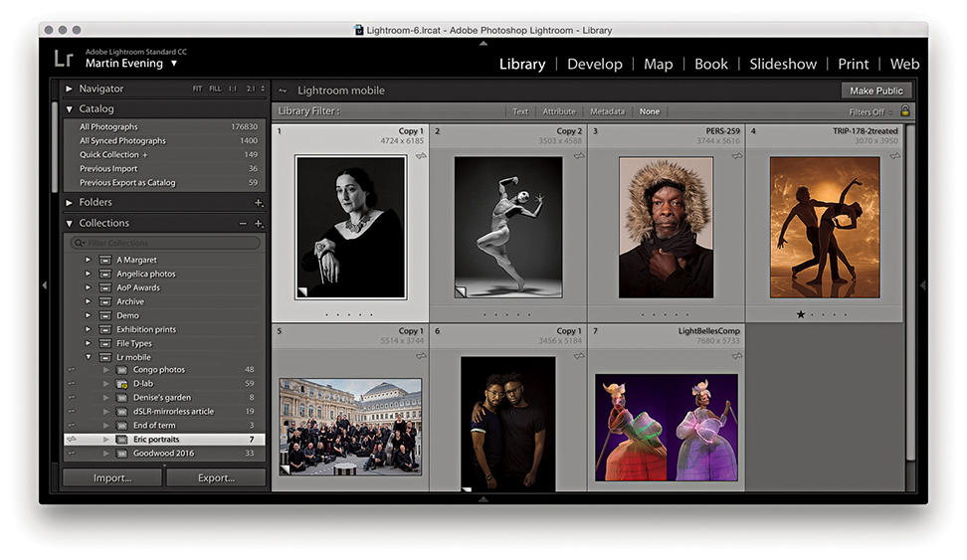Toggle the Metadata filter option
Screen dimensions: 967x560
(607, 111)
